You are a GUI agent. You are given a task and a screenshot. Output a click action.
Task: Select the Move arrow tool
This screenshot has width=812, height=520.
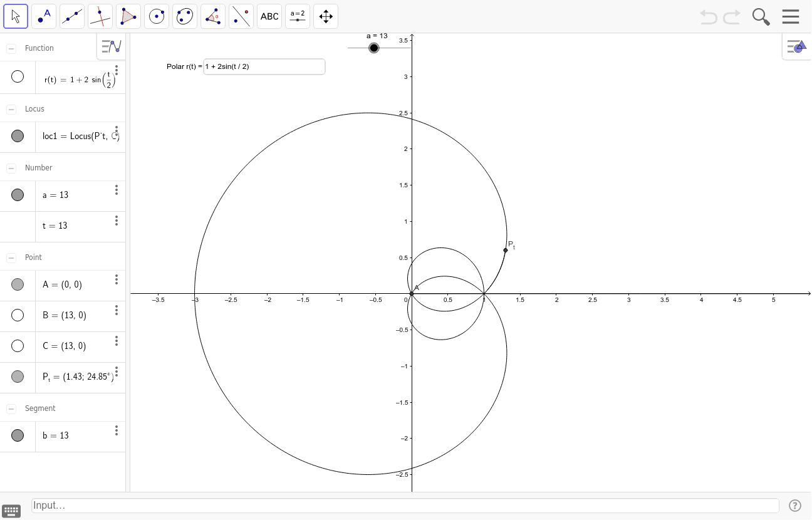[16, 16]
